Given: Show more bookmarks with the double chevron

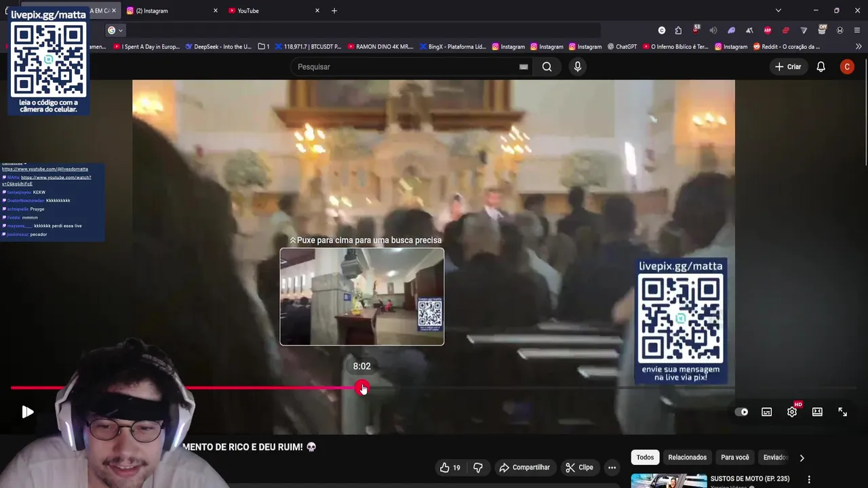Looking at the screenshot, I should pos(859,47).
